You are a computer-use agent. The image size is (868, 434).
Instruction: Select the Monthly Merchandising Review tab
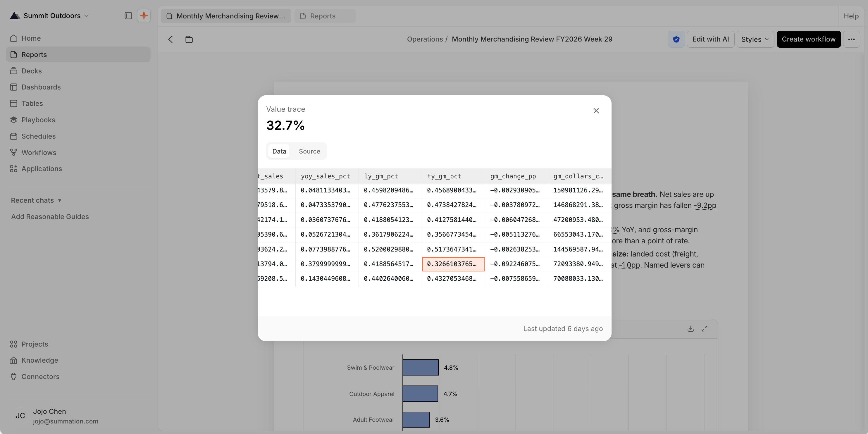(x=226, y=16)
